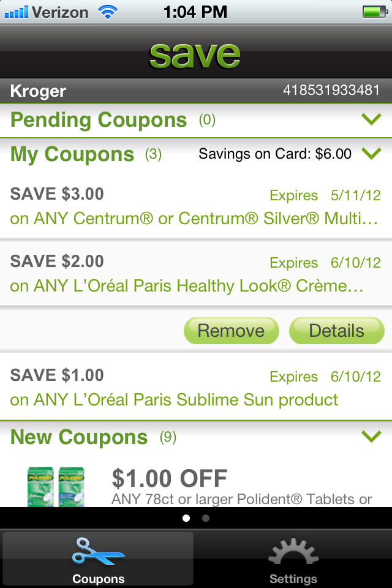Select the SAVE $2.00 L'Oréal Healthy Look coupon
Viewport: 392px width, 588px height.
click(x=195, y=274)
